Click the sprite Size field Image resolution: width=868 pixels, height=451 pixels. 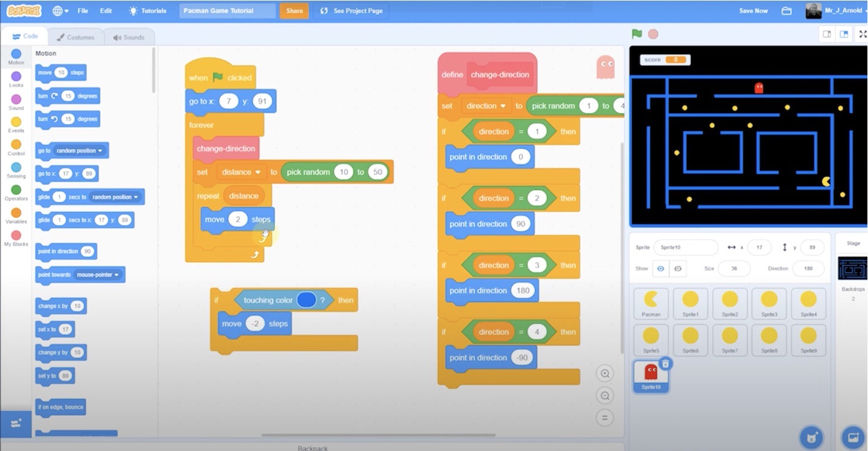pos(734,268)
